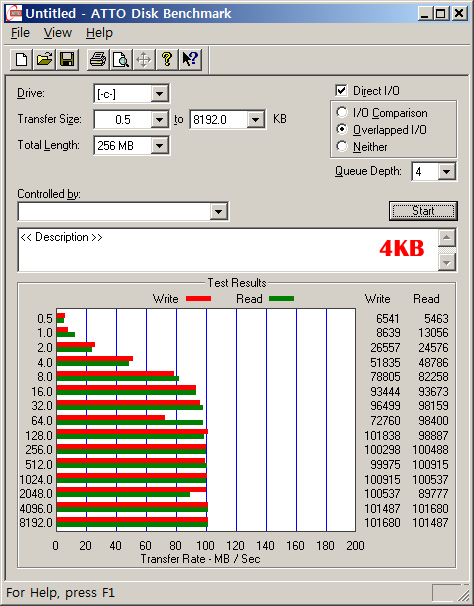Viewport: 474px width, 606px height.
Task: Open the Help menu
Action: (x=99, y=33)
